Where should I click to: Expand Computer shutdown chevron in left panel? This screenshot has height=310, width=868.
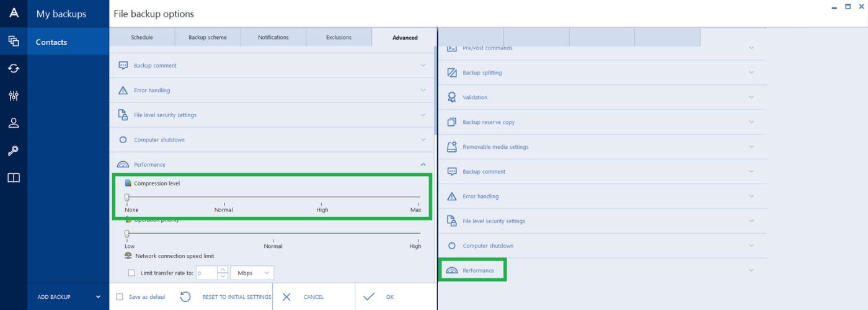pyautogui.click(x=423, y=139)
